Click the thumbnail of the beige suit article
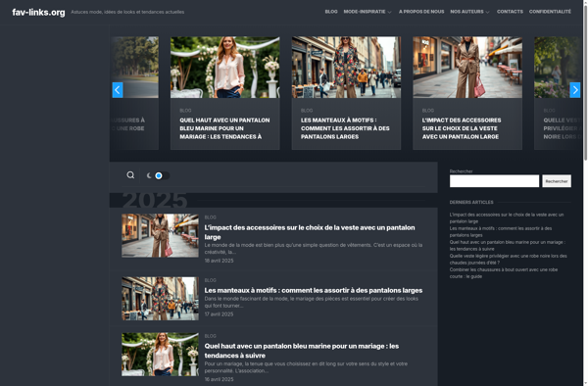 click(160, 235)
